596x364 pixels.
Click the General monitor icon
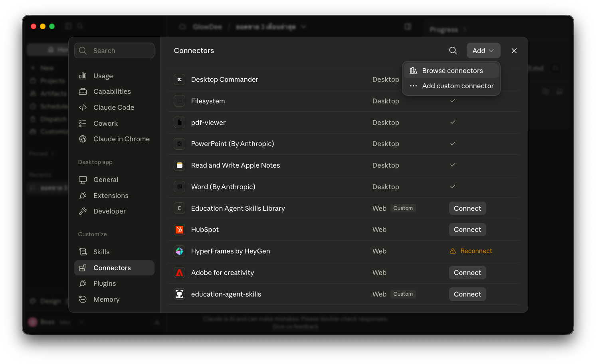pyautogui.click(x=83, y=180)
